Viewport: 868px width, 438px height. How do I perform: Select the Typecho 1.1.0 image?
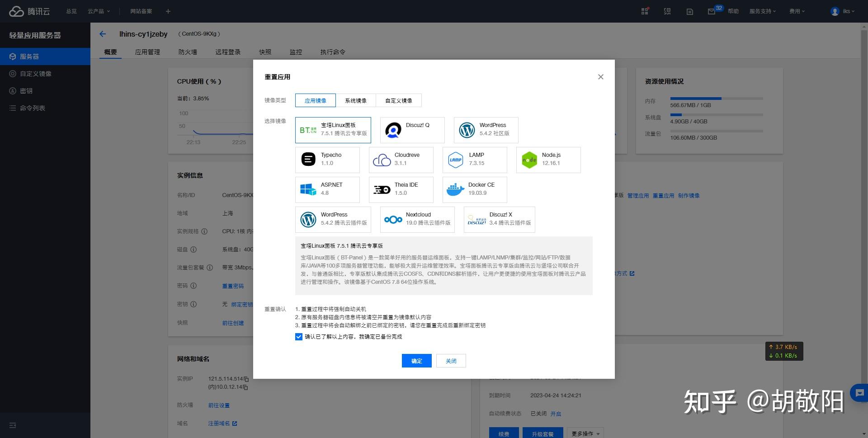[327, 160]
